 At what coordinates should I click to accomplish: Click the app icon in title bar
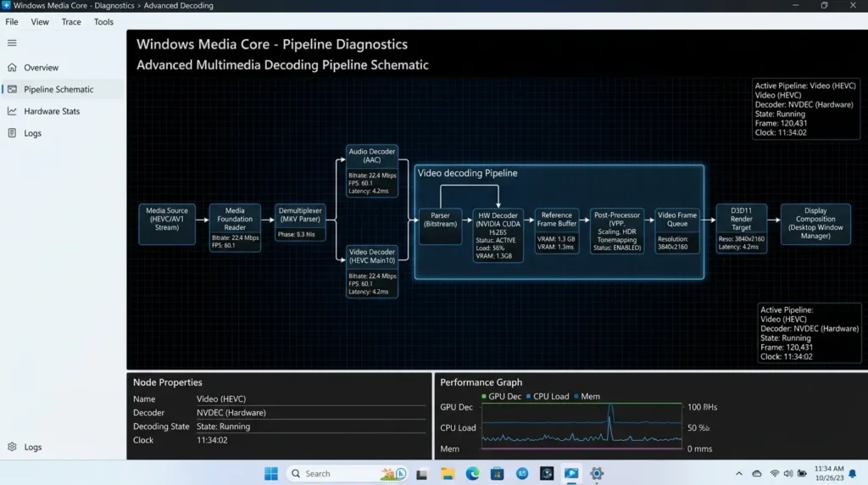6,6
